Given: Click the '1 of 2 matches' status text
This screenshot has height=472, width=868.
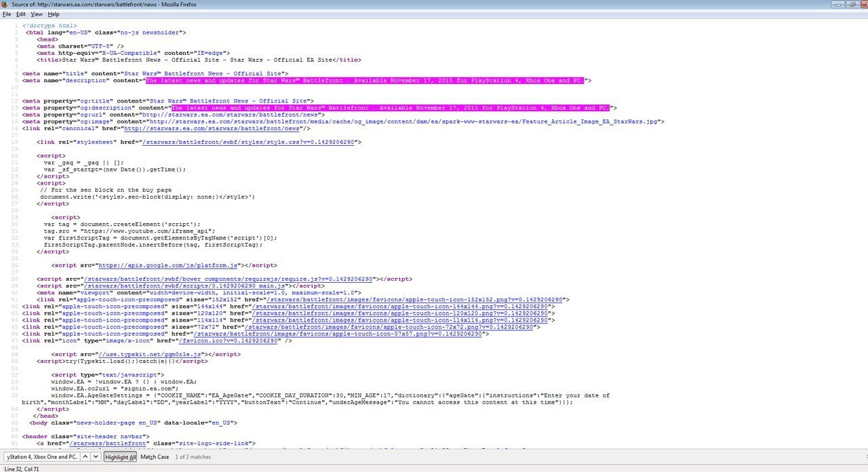Looking at the screenshot, I should tap(193, 457).
